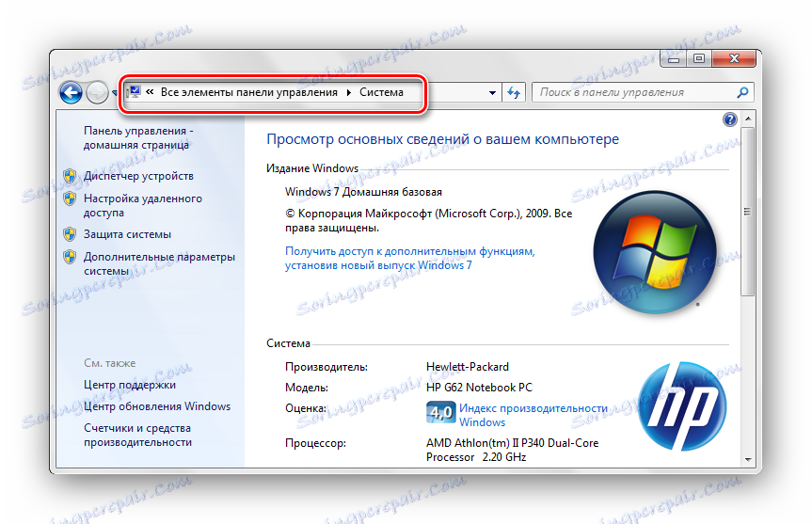
Task: Click the computer icon in address bar
Action: [134, 92]
